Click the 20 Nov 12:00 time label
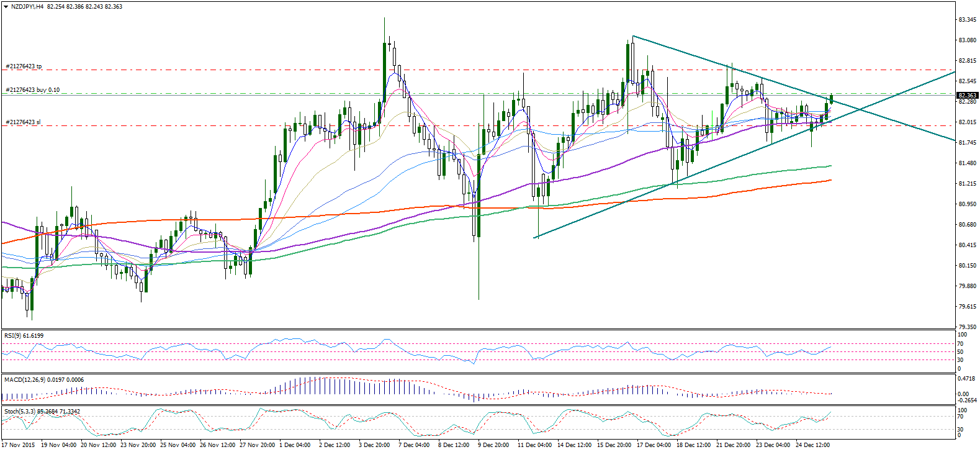This screenshot has width=980, height=452. pos(99,445)
